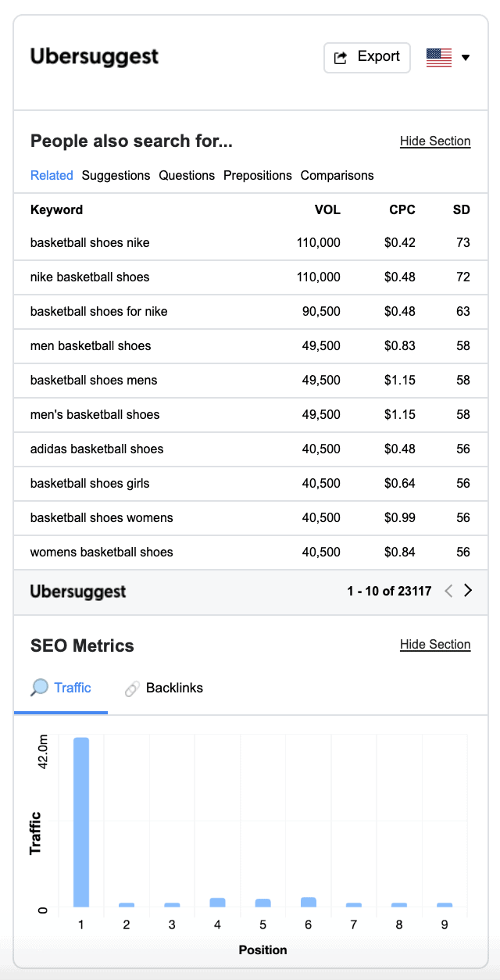Viewport: 500px width, 980px height.
Task: Select keyword 'womens basketball shoes'
Action: [102, 553]
